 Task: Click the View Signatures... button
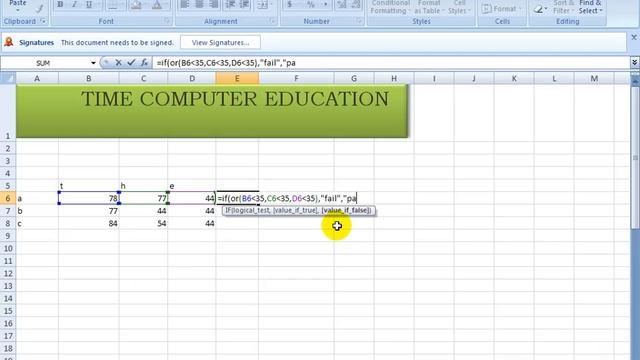[220, 42]
